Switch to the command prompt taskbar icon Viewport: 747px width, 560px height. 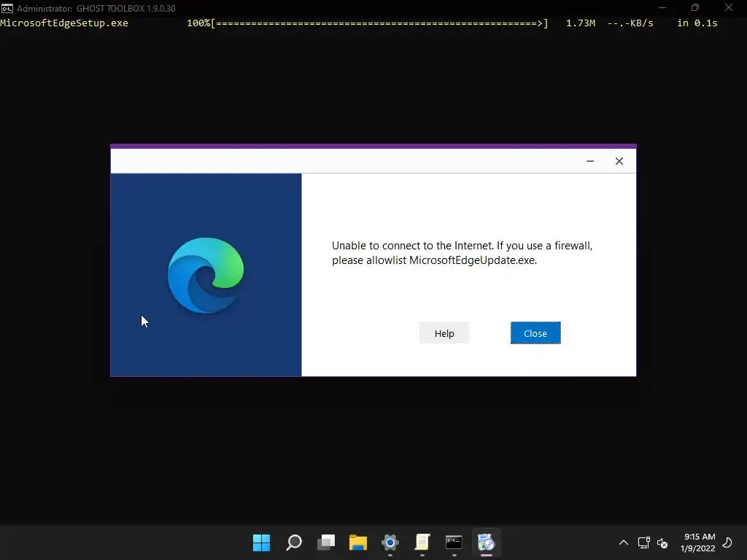pos(454,542)
